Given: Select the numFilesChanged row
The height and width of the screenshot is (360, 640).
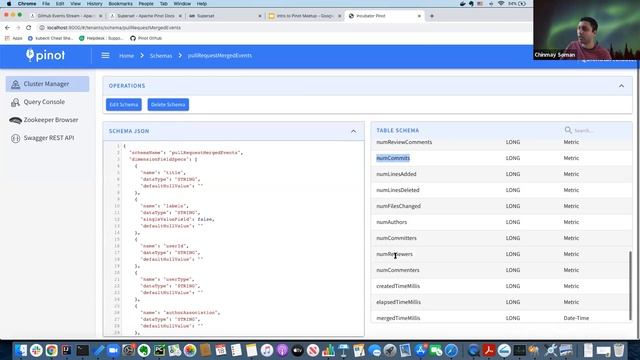Looking at the screenshot, I should [501, 206].
